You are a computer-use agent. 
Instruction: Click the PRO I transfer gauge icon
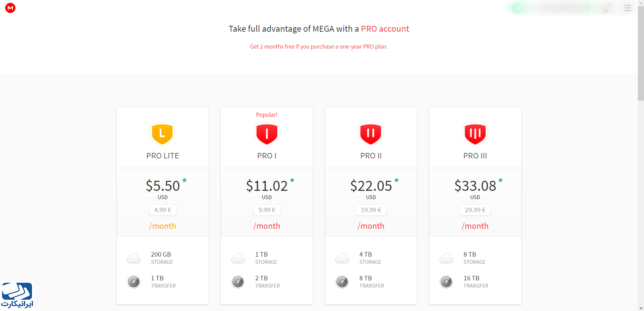coord(238,282)
